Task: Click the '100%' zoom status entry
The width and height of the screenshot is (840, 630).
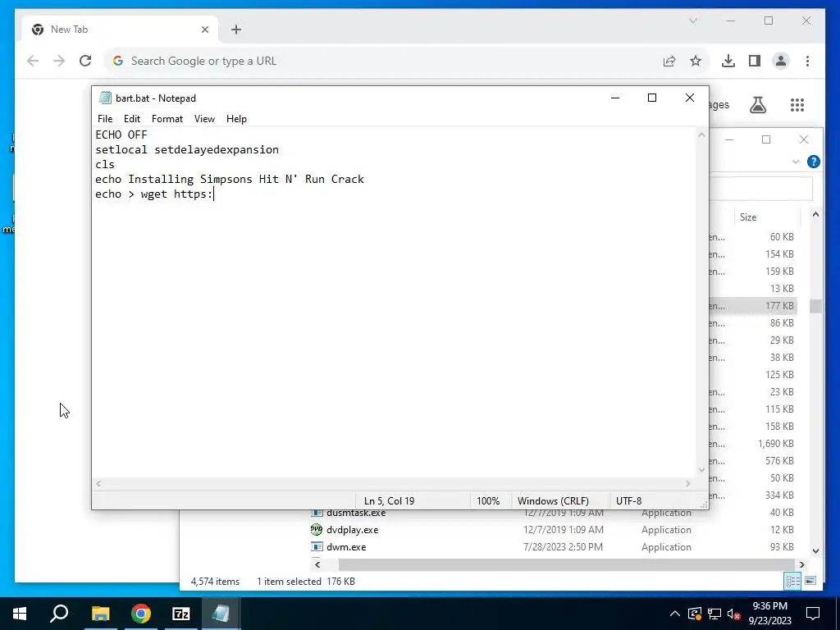Action: tap(488, 501)
